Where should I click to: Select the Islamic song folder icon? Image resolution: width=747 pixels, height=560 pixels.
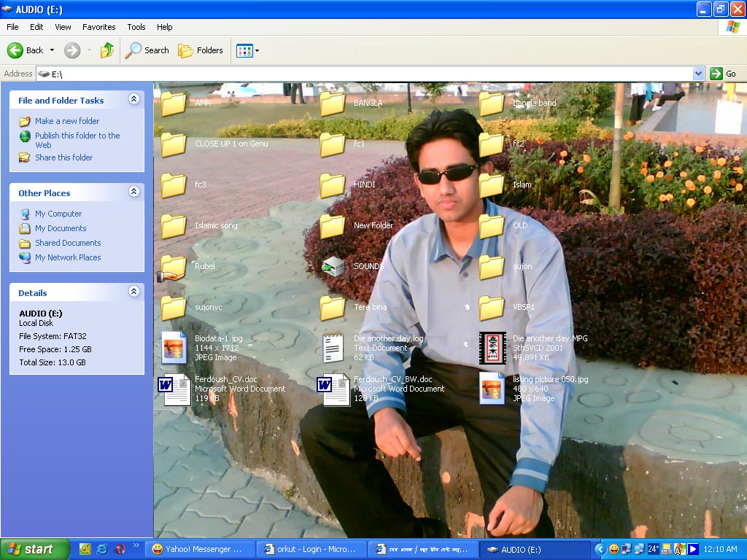[x=174, y=226]
